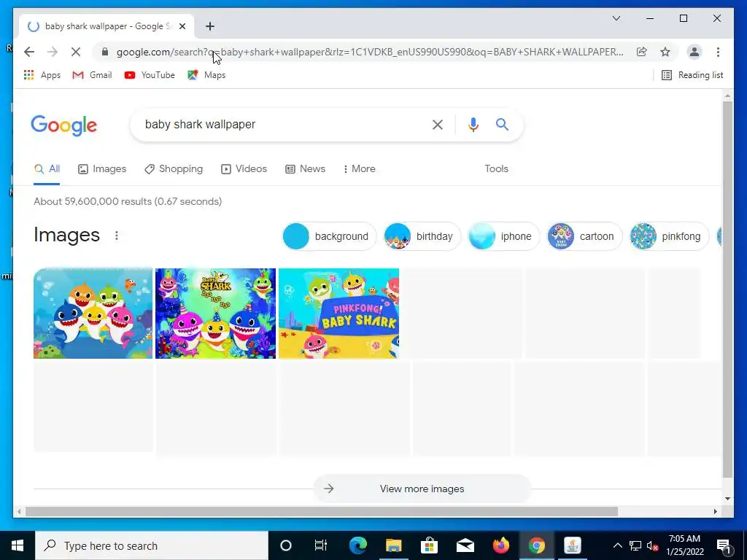Stop loading the page
The height and width of the screenshot is (560, 747).
[76, 52]
